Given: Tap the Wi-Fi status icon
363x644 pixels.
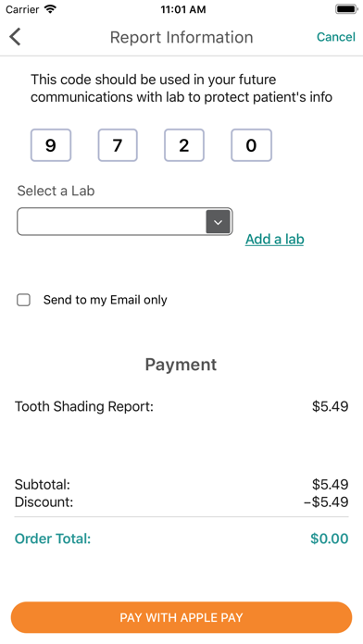Looking at the screenshot, I should (50, 9).
